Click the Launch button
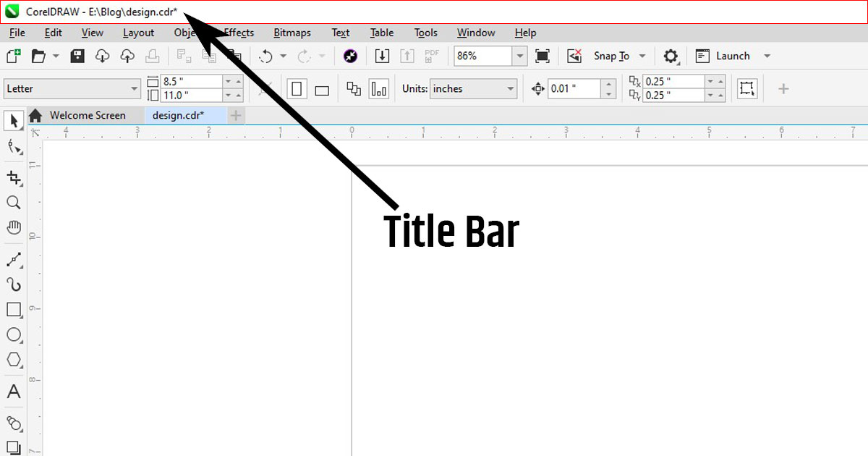The height and width of the screenshot is (456, 868). [732, 56]
